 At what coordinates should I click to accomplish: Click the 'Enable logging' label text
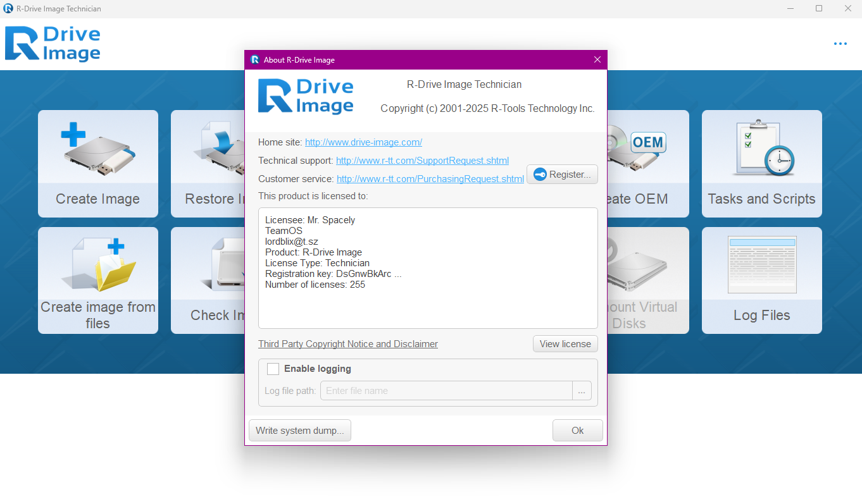(318, 369)
